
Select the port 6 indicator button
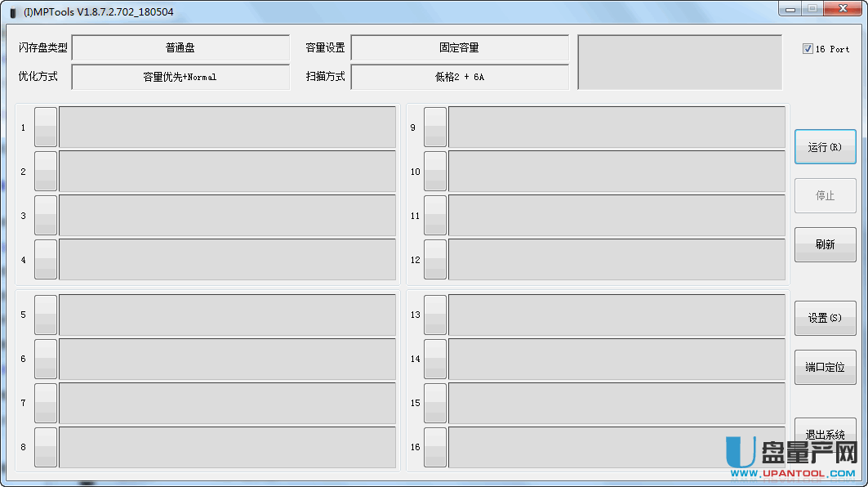tap(46, 359)
